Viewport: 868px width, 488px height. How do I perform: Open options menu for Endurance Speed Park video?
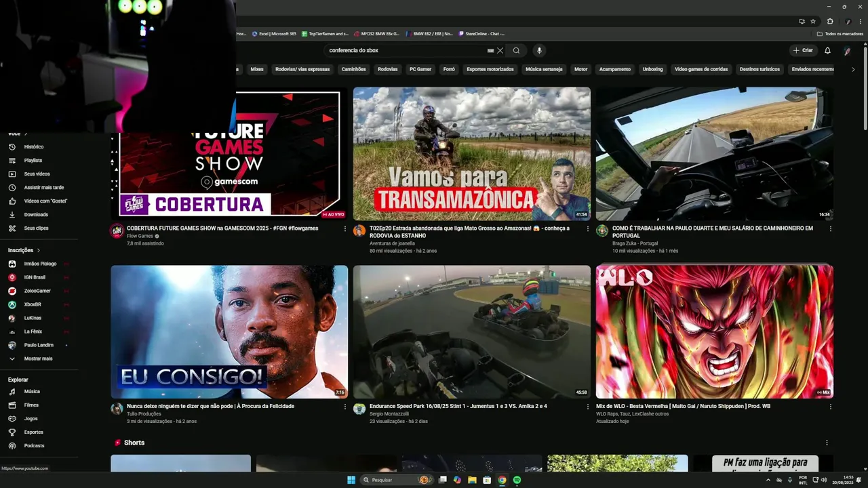[587, 407]
